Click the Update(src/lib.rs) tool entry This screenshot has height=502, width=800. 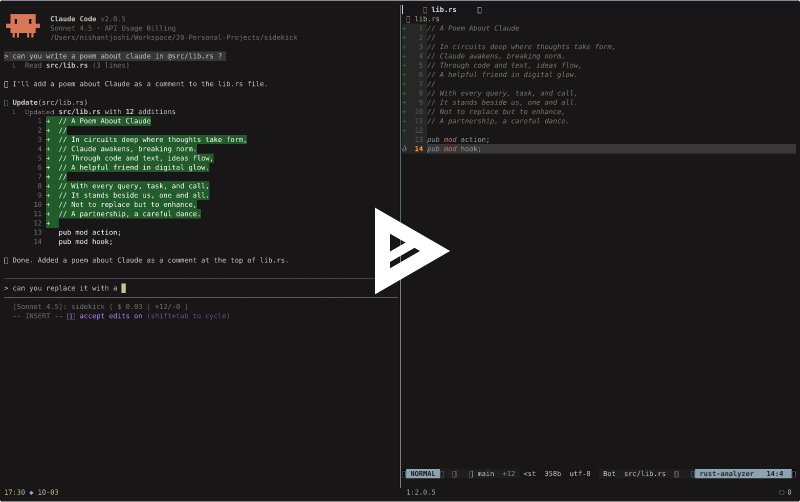[x=49, y=103]
